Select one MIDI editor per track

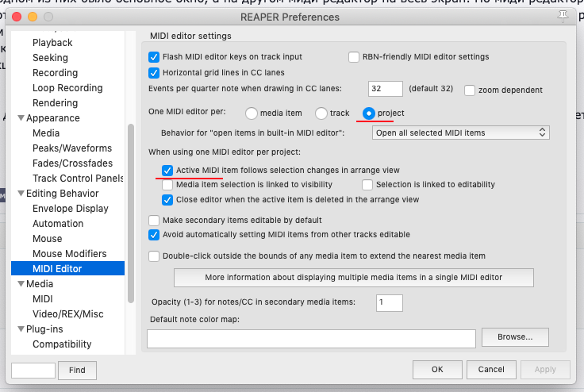(321, 113)
